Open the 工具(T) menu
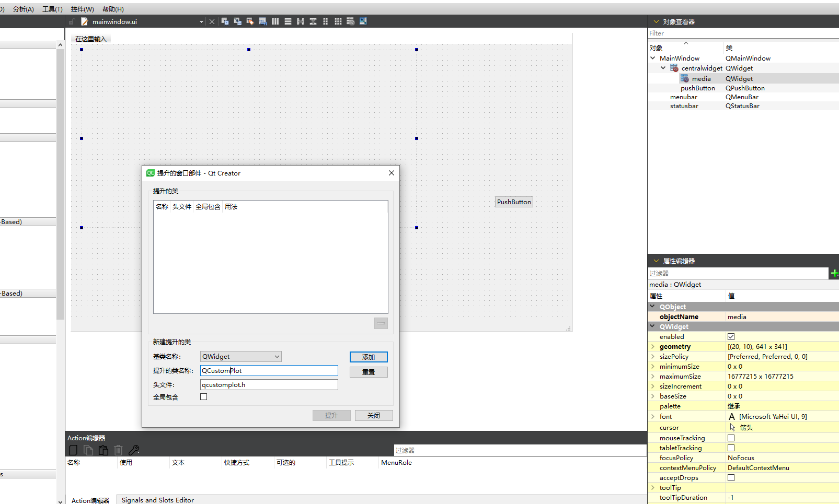Image resolution: width=839 pixels, height=504 pixels. 52,9
